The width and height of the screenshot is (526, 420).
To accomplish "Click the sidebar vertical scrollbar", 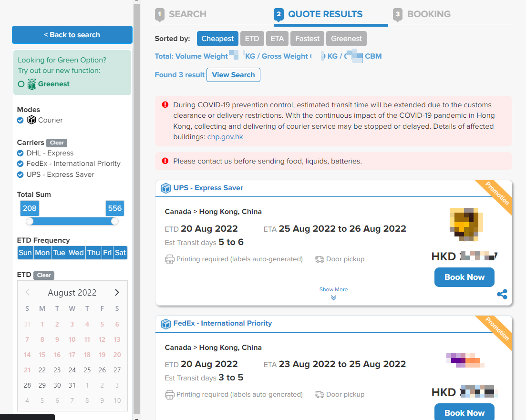I will point(136,210).
